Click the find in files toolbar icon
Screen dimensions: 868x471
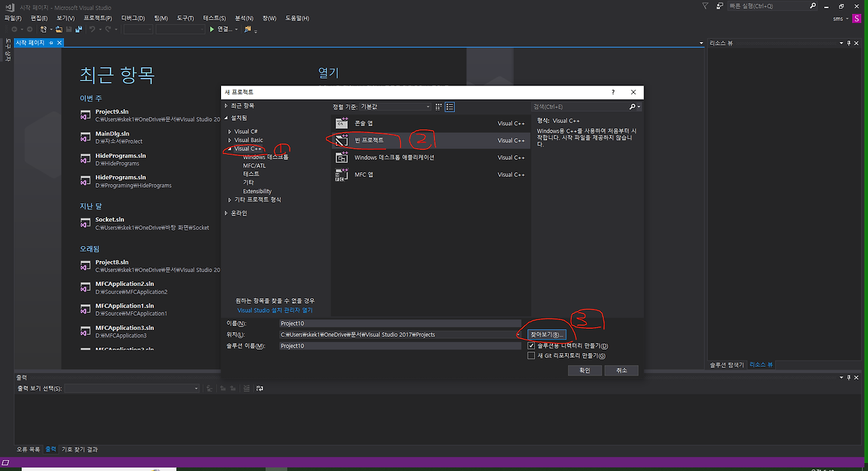click(x=248, y=29)
